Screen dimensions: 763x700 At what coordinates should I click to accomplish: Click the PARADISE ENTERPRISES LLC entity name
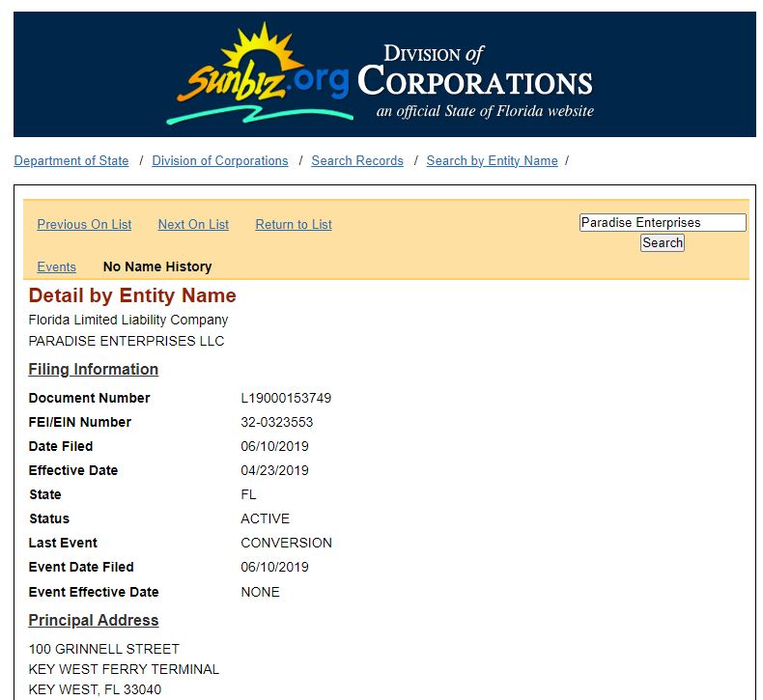tap(127, 341)
